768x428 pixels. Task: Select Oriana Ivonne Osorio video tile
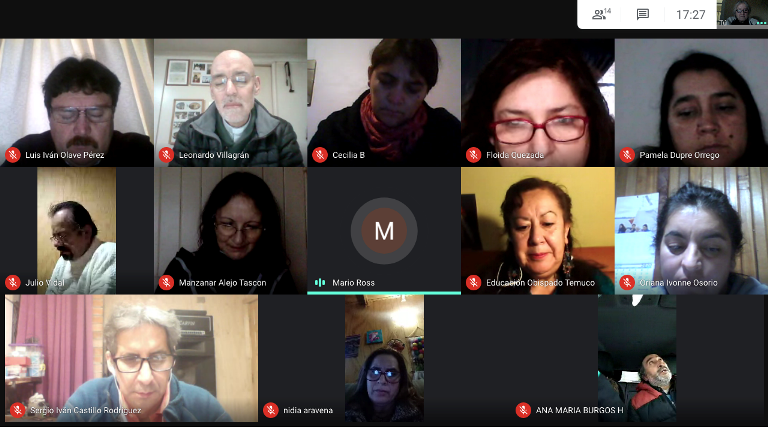point(692,231)
